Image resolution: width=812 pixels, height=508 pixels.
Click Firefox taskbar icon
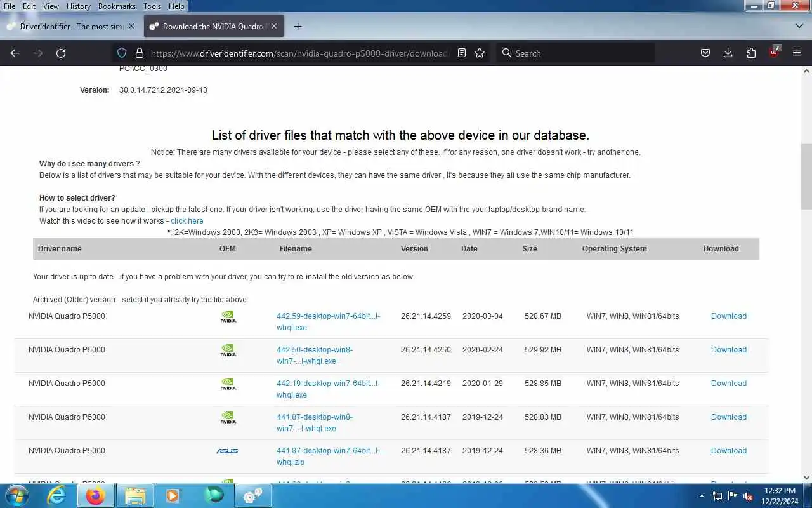(95, 495)
